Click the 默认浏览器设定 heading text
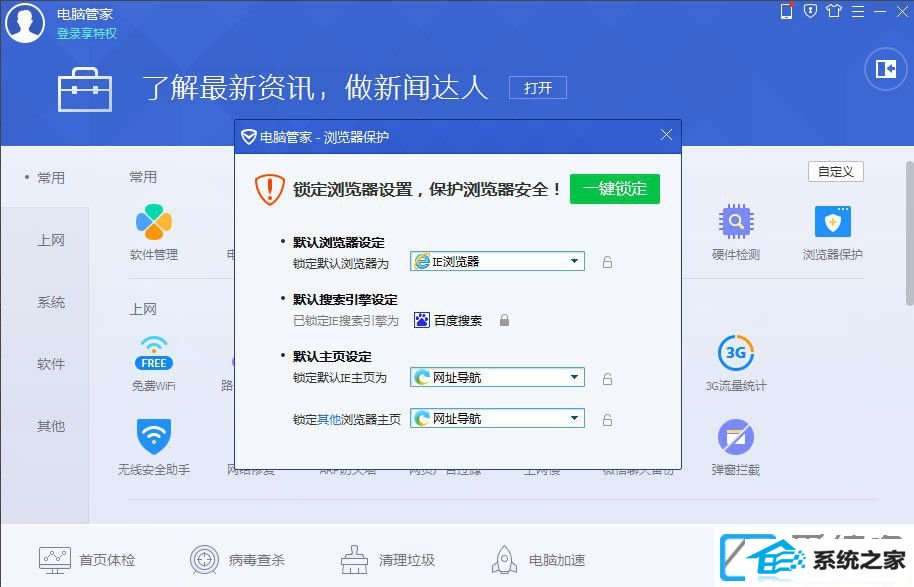The image size is (914, 587). (339, 242)
